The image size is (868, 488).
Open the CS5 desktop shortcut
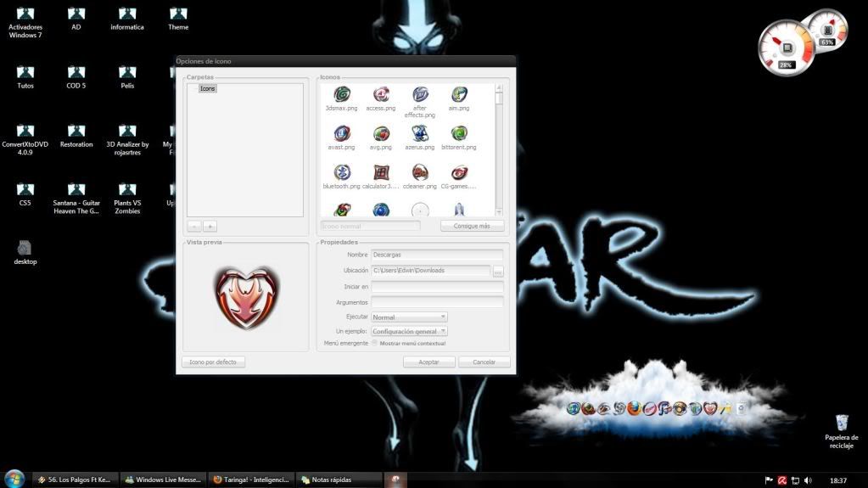[x=25, y=195]
